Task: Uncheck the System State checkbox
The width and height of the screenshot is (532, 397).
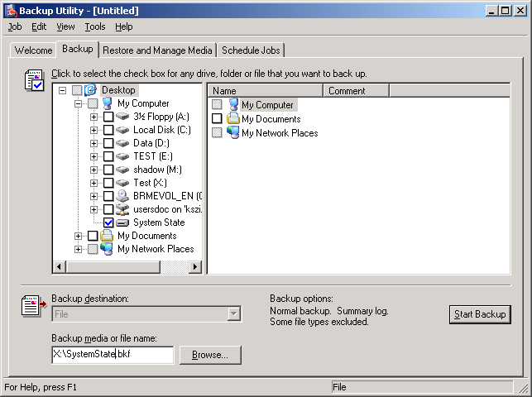Action: pos(108,222)
